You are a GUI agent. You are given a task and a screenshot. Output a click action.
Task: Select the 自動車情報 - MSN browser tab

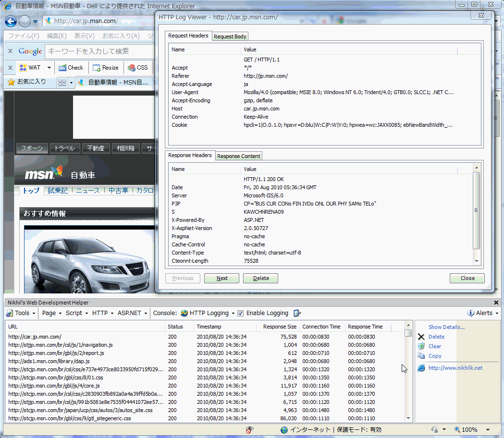tap(115, 83)
